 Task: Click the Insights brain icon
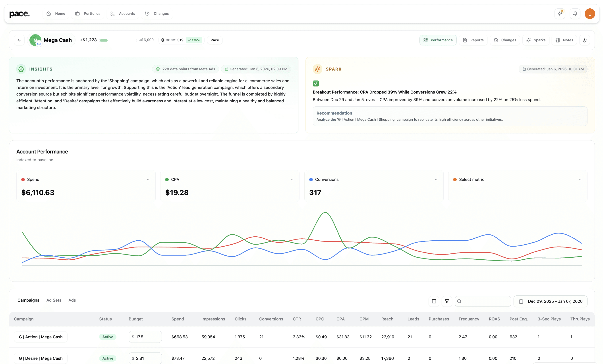coord(21,69)
